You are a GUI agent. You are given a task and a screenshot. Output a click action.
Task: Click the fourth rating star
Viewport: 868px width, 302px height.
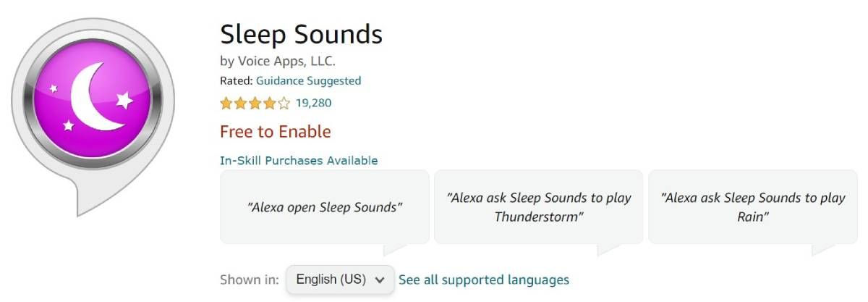pyautogui.click(x=270, y=103)
